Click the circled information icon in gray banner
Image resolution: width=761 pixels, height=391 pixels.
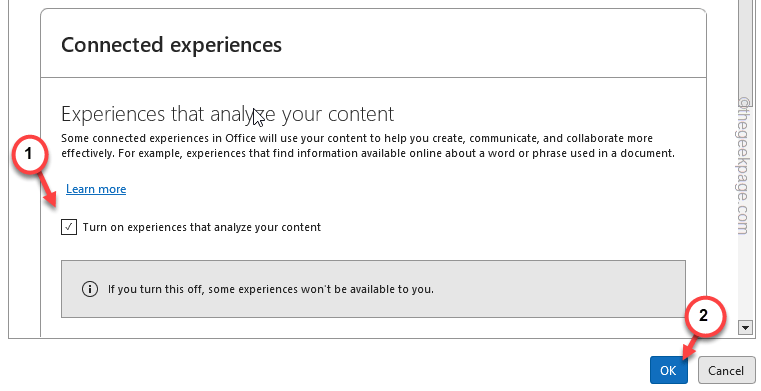pos(89,289)
